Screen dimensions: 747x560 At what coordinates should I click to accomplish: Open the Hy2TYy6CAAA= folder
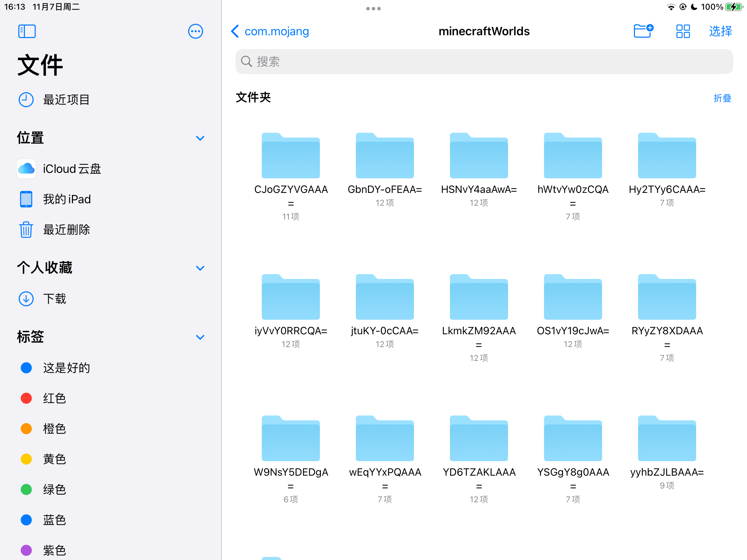[x=667, y=156]
